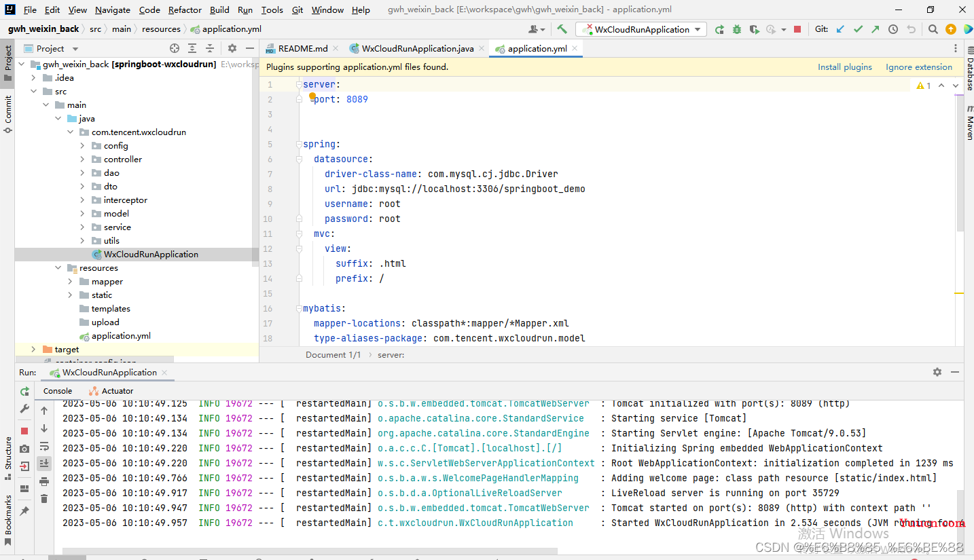This screenshot has height=560, width=974.
Task: Toggle soft-wrap in console
Action: coord(44,446)
